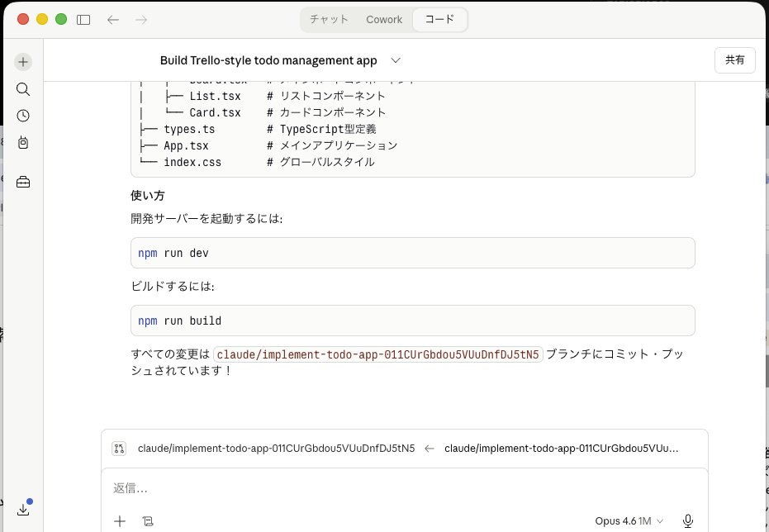
Task: Toggle the sidebar panel icon
Action: tap(83, 20)
